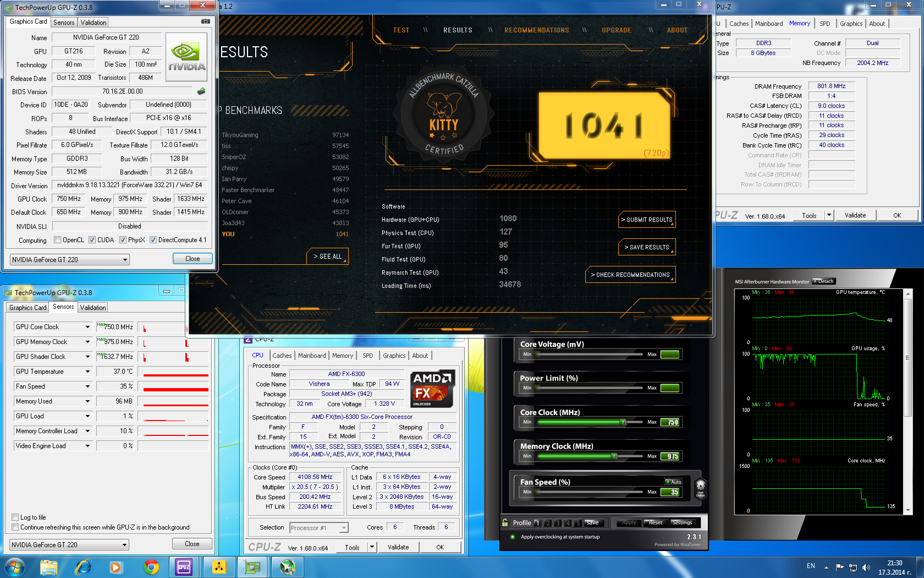924x578 pixels.
Task: Click the BIOS version save icon in GPU-Z
Action: point(201,91)
